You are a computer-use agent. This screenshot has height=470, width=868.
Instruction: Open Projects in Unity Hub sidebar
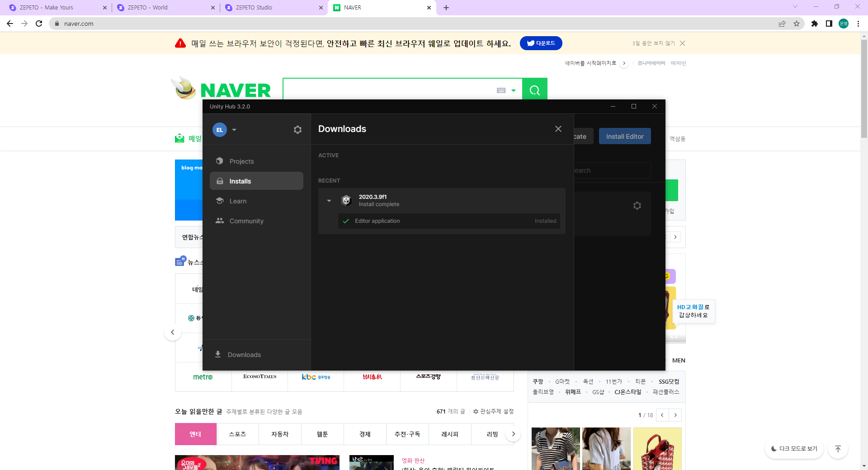pos(256,161)
